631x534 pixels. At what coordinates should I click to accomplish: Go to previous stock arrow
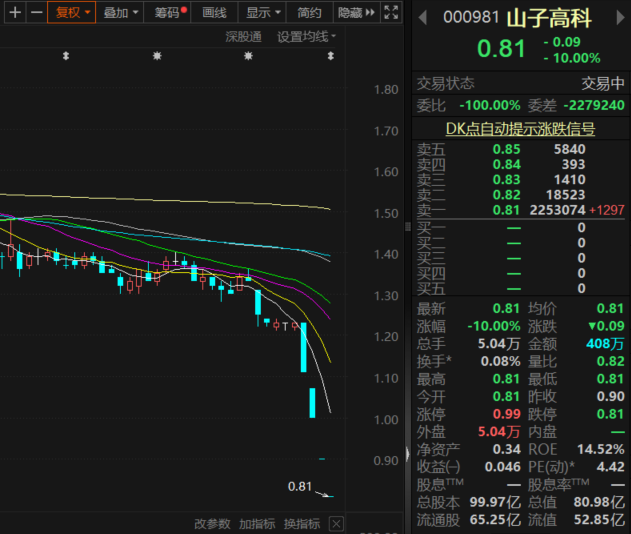point(423,18)
